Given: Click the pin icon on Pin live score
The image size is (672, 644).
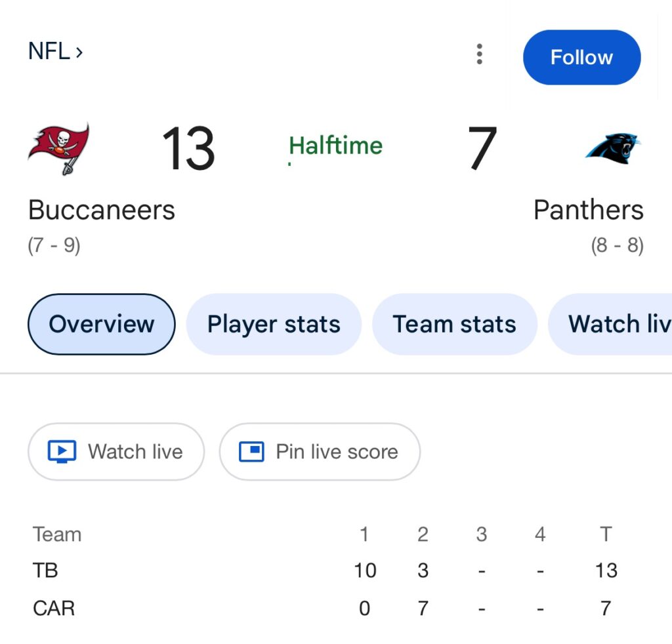Looking at the screenshot, I should pos(251,452).
